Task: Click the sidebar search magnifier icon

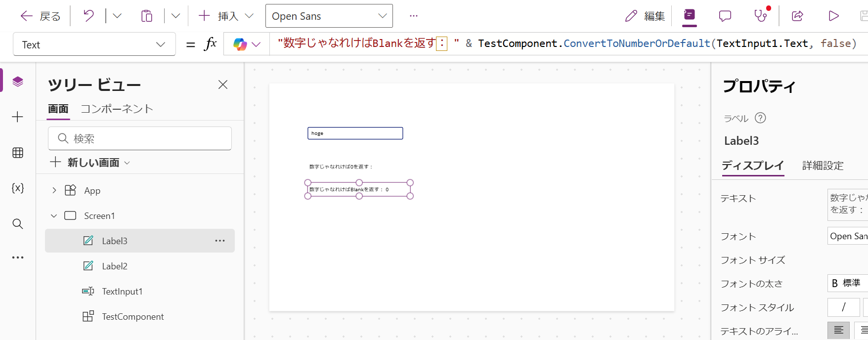Action: (x=18, y=224)
